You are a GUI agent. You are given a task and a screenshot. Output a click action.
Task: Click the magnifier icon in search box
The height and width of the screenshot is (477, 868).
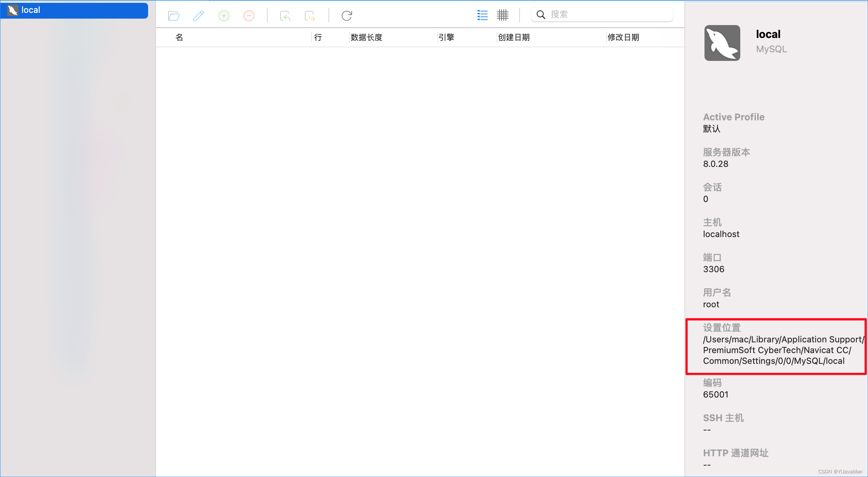point(541,14)
